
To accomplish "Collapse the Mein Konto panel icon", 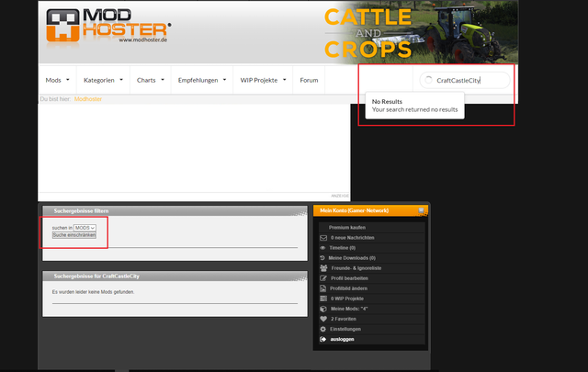I will coord(421,210).
